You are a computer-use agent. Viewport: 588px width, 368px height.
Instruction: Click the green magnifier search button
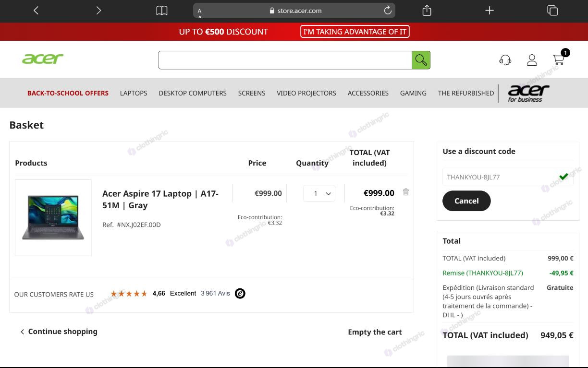click(421, 60)
